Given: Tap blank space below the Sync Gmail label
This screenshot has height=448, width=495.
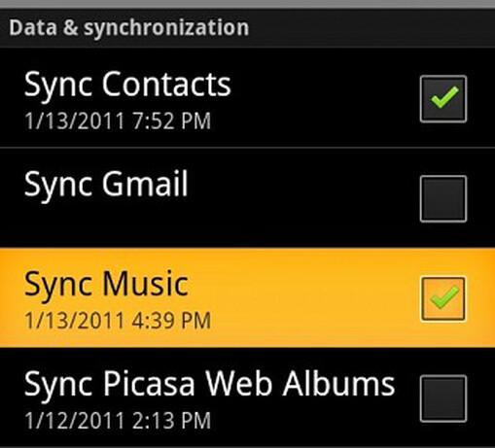Looking at the screenshot, I should [x=129, y=224].
